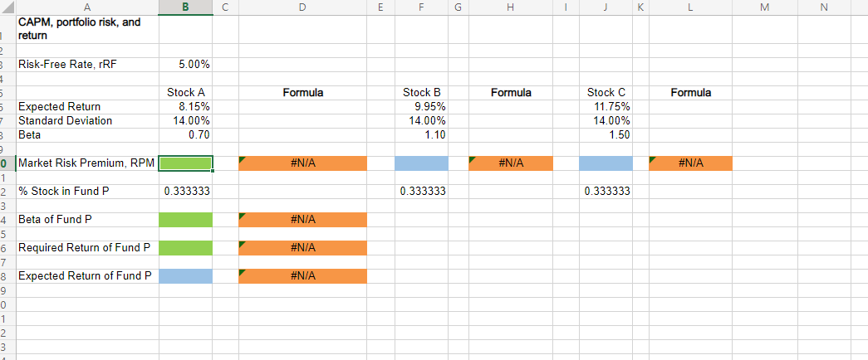Select blue Expected Return of Fund P cell
The height and width of the screenshot is (360, 868).
(185, 276)
